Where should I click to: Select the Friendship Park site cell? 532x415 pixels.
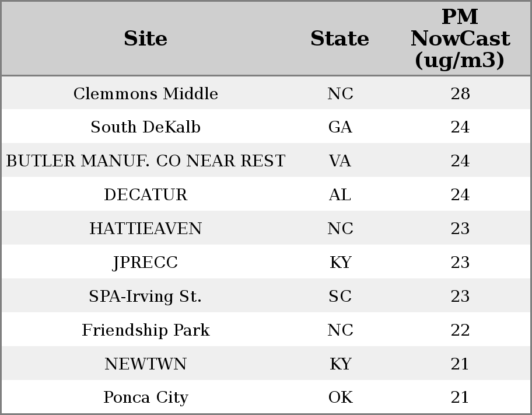(x=145, y=330)
